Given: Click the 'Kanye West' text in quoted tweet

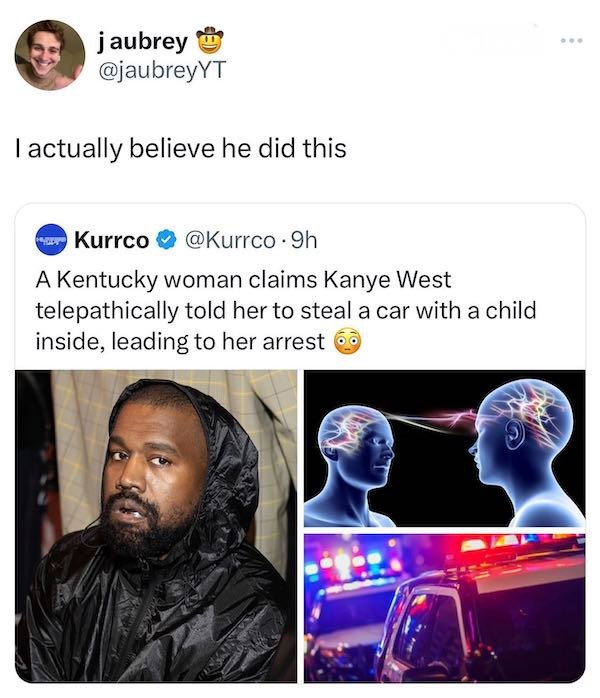Looking at the screenshot, I should 387,280.
